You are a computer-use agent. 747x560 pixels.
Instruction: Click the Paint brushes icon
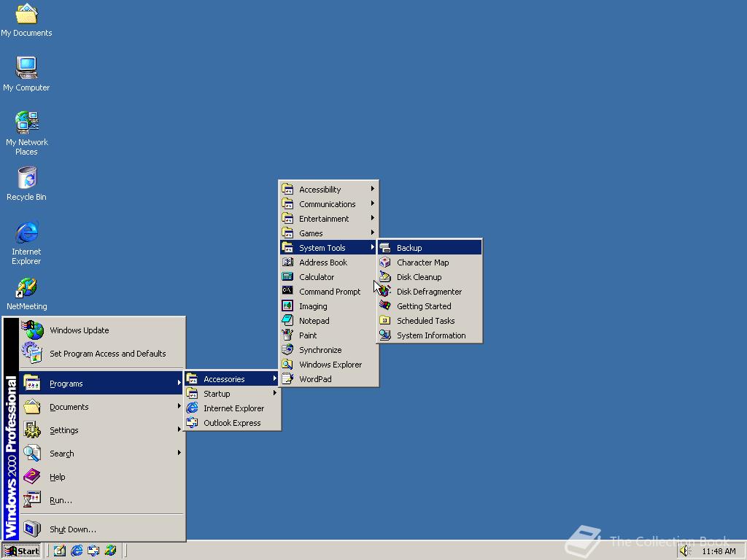[x=287, y=335]
